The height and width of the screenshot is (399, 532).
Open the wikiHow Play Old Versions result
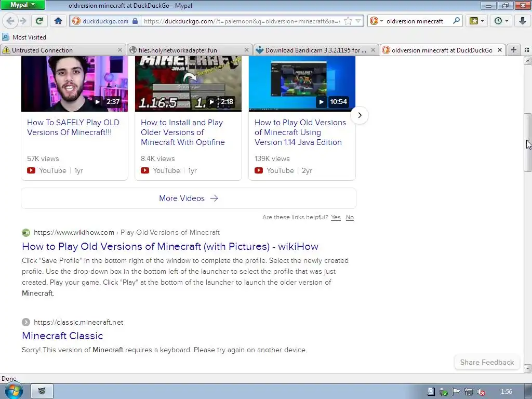click(170, 246)
